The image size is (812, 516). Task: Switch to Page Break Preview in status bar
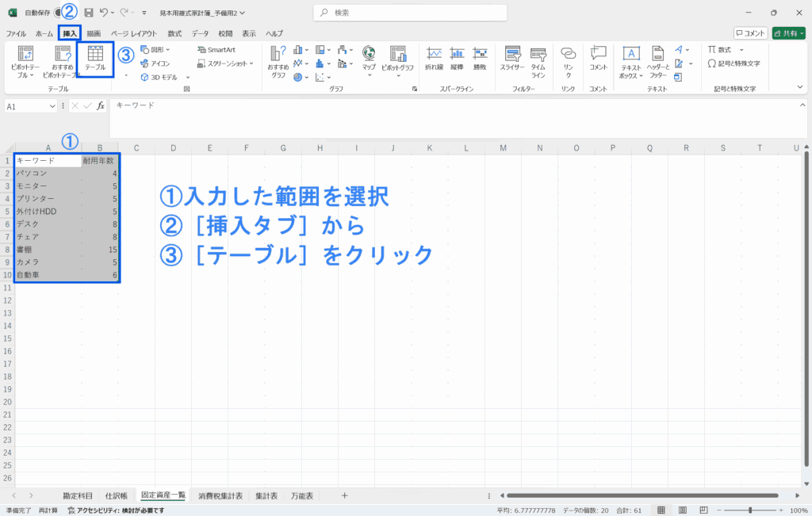click(703, 510)
